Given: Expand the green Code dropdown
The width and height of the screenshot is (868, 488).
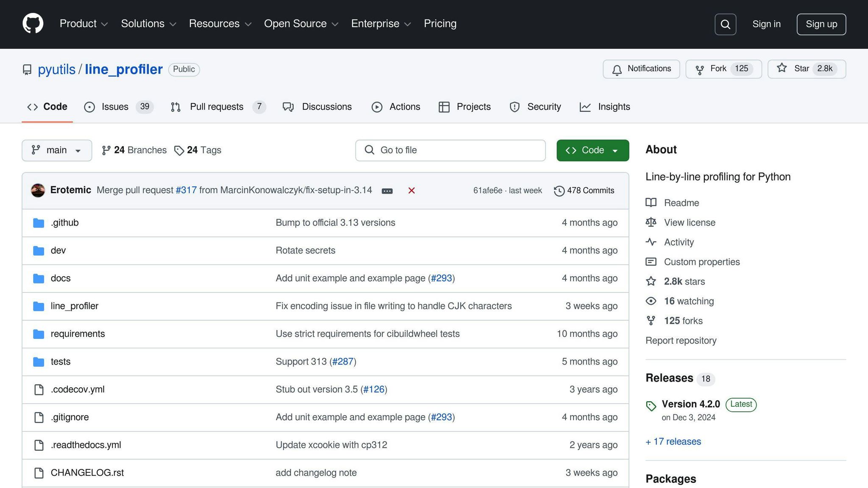Looking at the screenshot, I should tap(592, 150).
